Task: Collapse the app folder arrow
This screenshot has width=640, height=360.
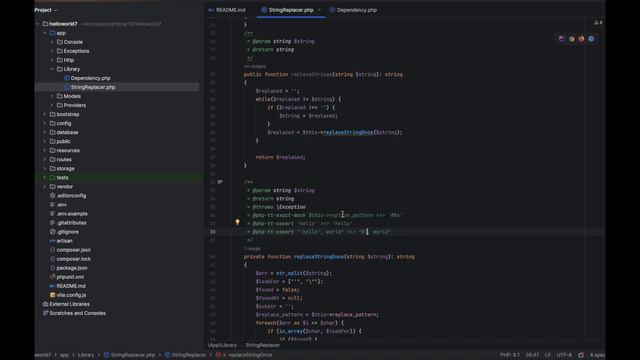Action: coord(45,33)
